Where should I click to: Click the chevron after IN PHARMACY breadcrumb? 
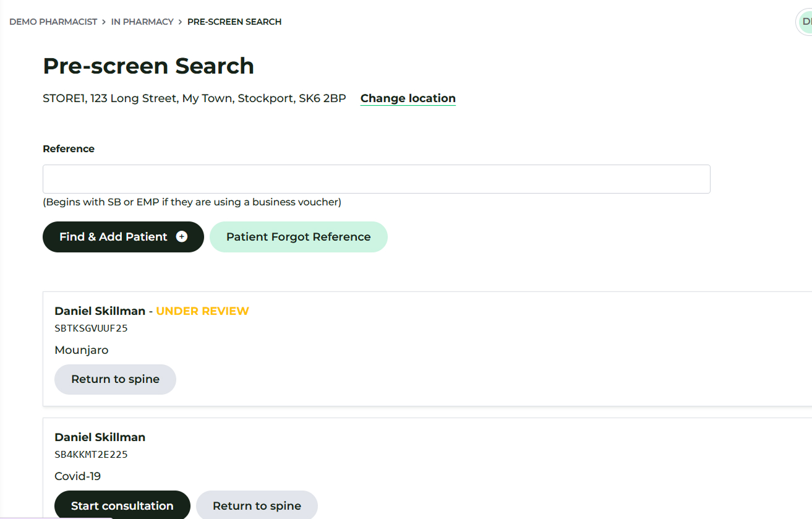point(180,22)
